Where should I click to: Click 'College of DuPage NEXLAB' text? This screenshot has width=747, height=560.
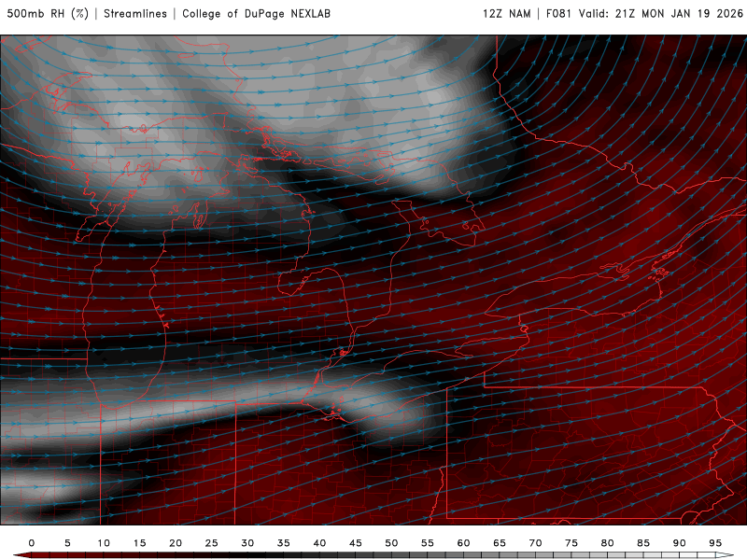coord(256,14)
